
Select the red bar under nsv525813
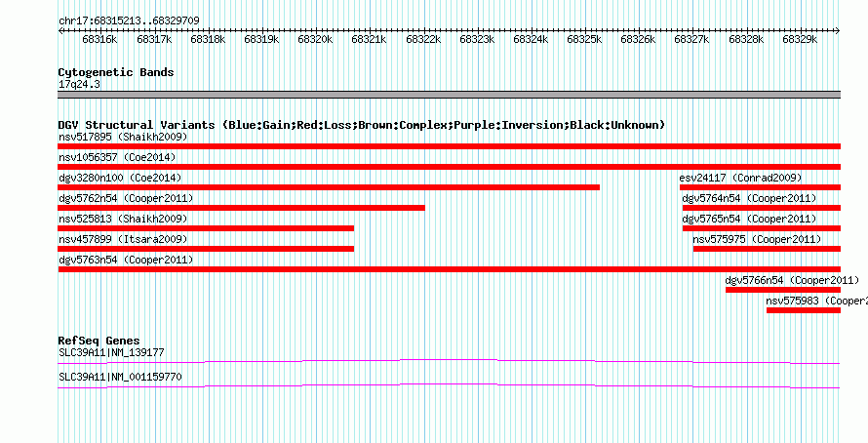point(206,228)
